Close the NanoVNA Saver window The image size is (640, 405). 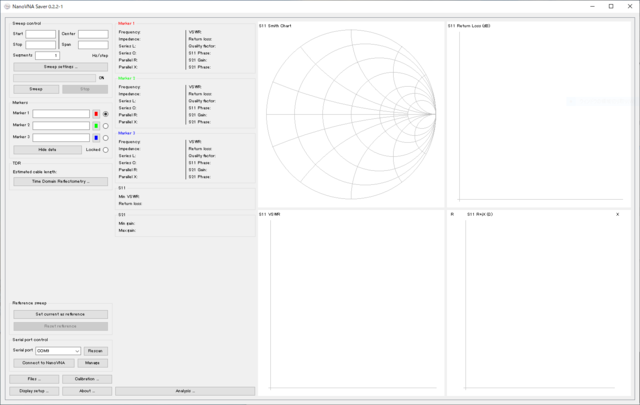630,7
